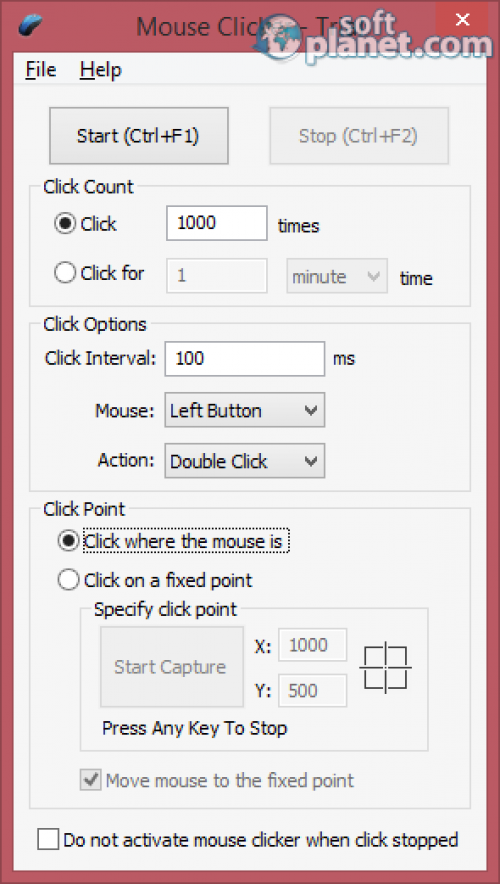Click the X coordinate field
Screen dimensions: 500x884
pyautogui.click(x=313, y=645)
